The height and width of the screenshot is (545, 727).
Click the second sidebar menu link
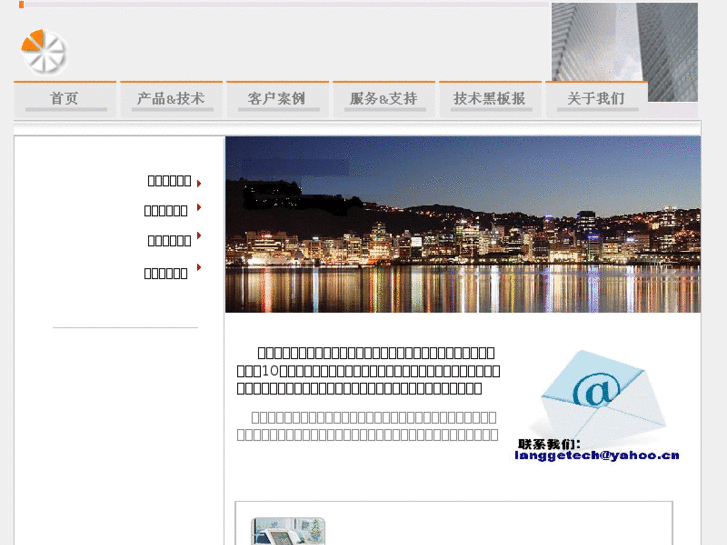pos(166,211)
